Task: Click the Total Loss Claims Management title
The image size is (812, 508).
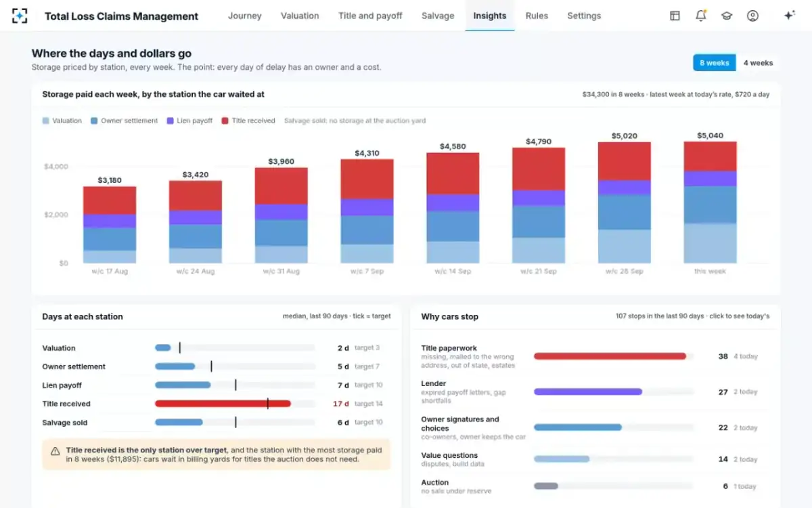Action: click(x=122, y=16)
